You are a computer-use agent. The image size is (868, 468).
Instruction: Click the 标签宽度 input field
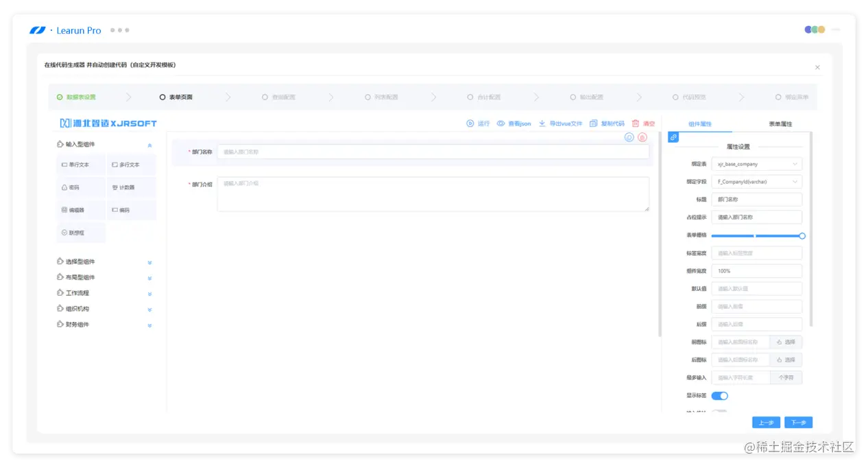pyautogui.click(x=756, y=253)
